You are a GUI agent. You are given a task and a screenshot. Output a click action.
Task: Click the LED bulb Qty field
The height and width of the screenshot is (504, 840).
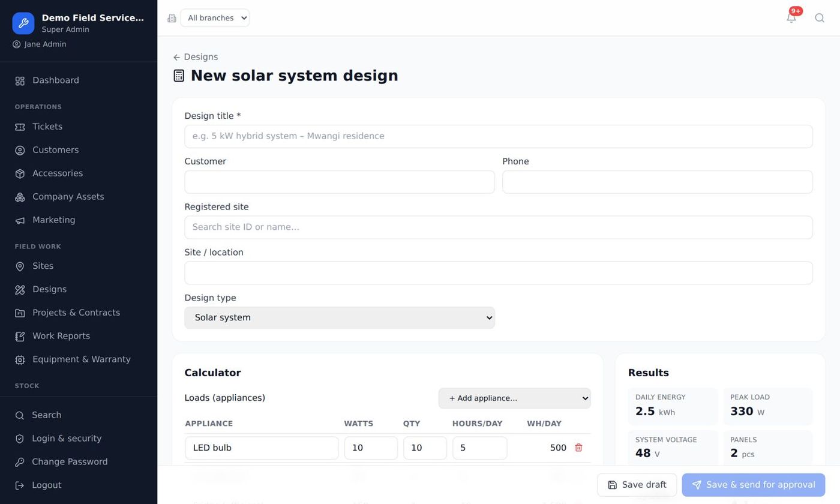[425, 448]
